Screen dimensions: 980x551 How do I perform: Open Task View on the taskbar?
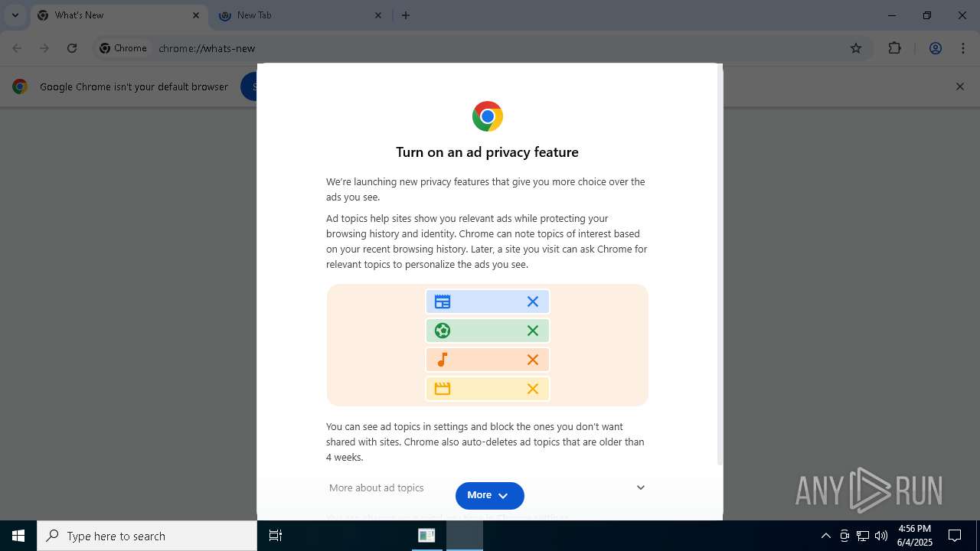(x=276, y=536)
